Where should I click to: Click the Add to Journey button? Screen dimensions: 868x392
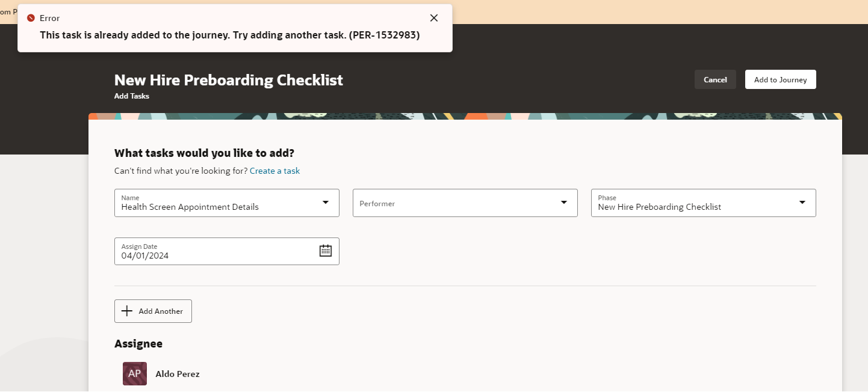coord(780,79)
